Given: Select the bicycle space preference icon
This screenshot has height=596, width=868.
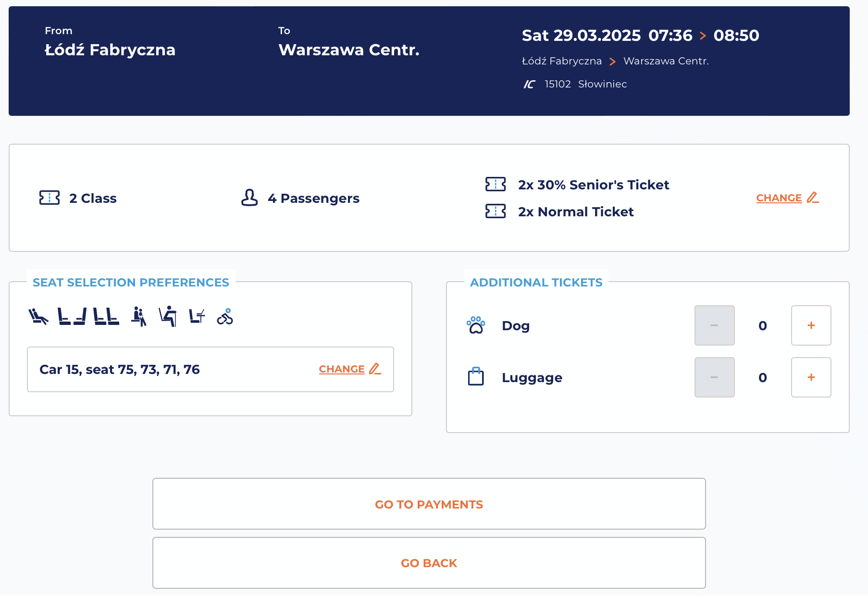Looking at the screenshot, I should 225,317.
